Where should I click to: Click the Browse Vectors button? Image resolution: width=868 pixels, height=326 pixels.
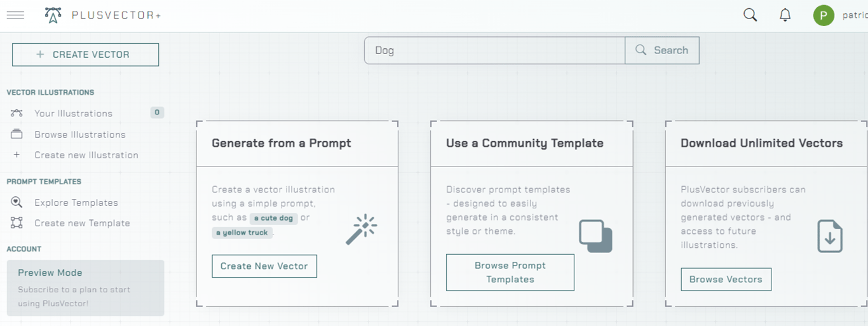(x=726, y=279)
